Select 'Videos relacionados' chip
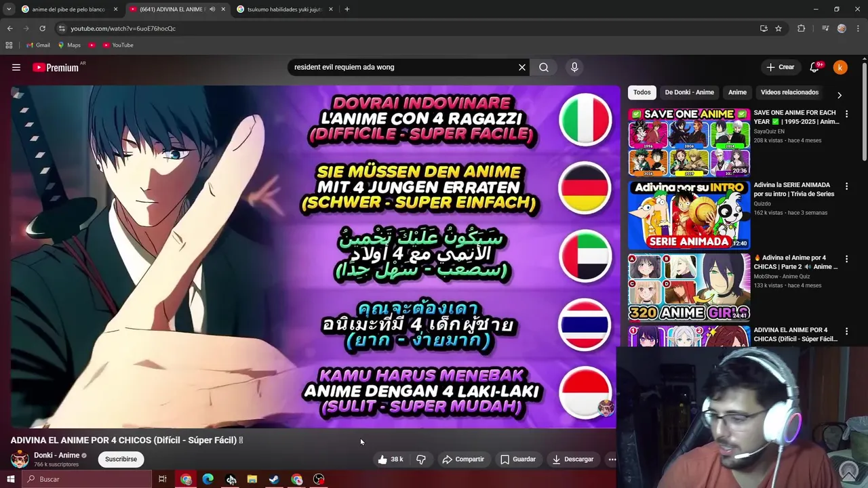The height and width of the screenshot is (488, 868). [789, 92]
